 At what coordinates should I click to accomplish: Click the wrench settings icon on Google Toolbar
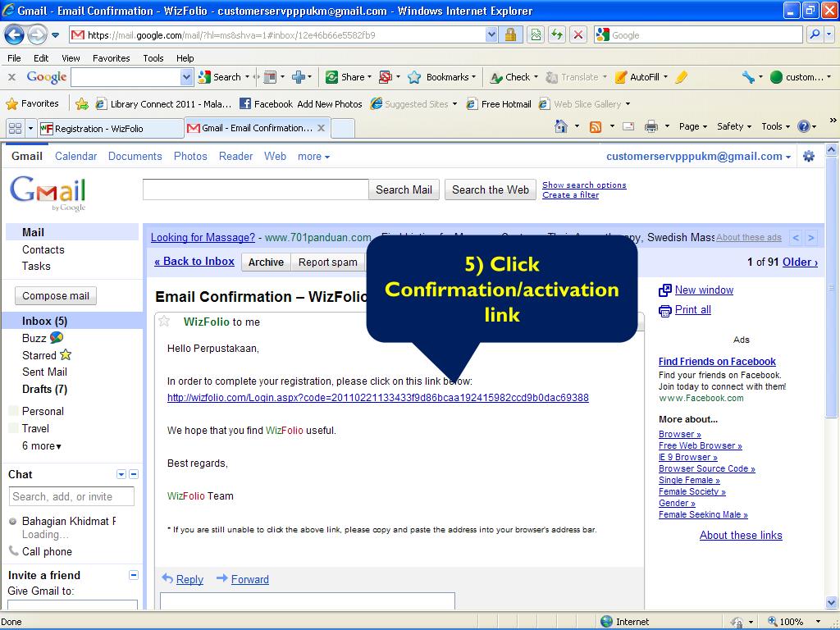pyautogui.click(x=748, y=77)
